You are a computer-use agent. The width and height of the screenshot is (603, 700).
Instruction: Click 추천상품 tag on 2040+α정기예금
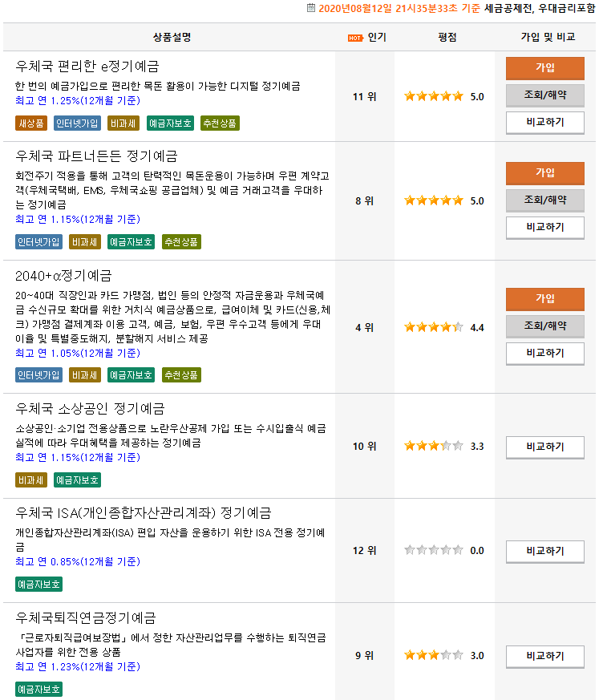click(x=181, y=375)
